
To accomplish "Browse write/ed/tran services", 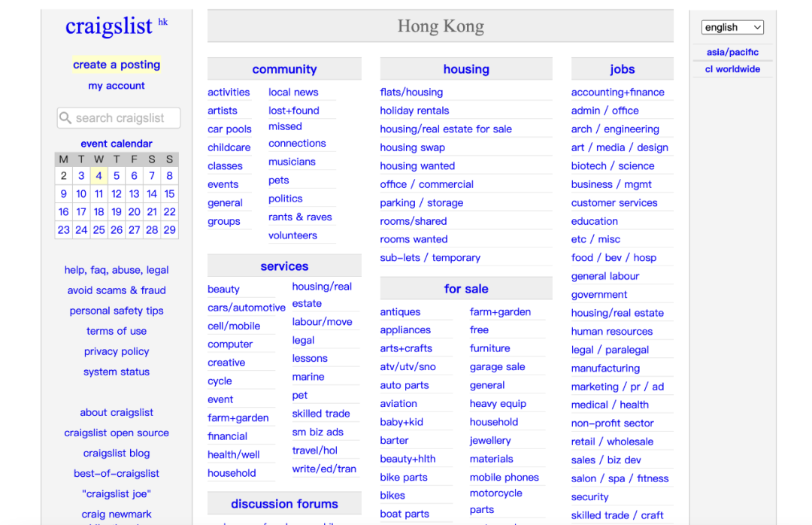I will pos(324,469).
